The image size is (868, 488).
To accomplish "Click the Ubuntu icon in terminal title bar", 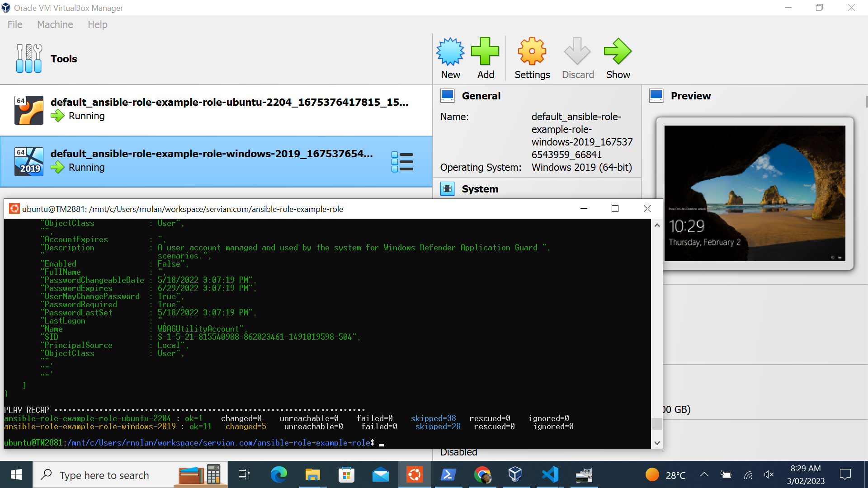I will 14,209.
